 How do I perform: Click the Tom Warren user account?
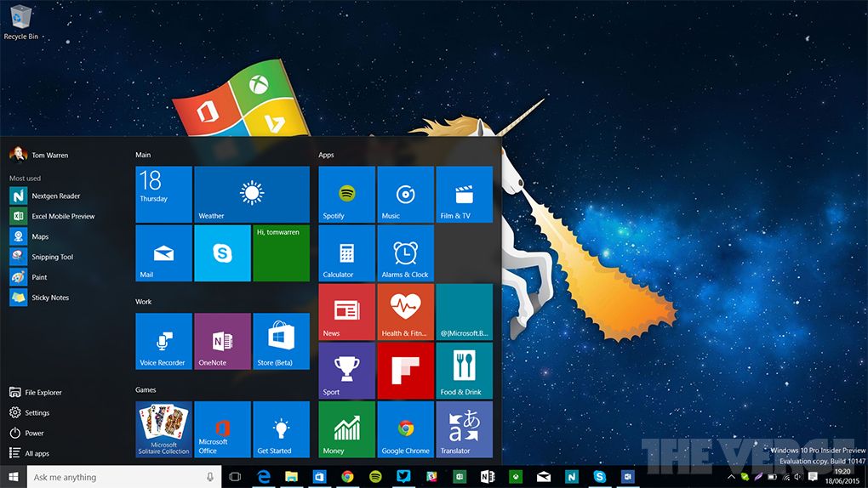39,155
